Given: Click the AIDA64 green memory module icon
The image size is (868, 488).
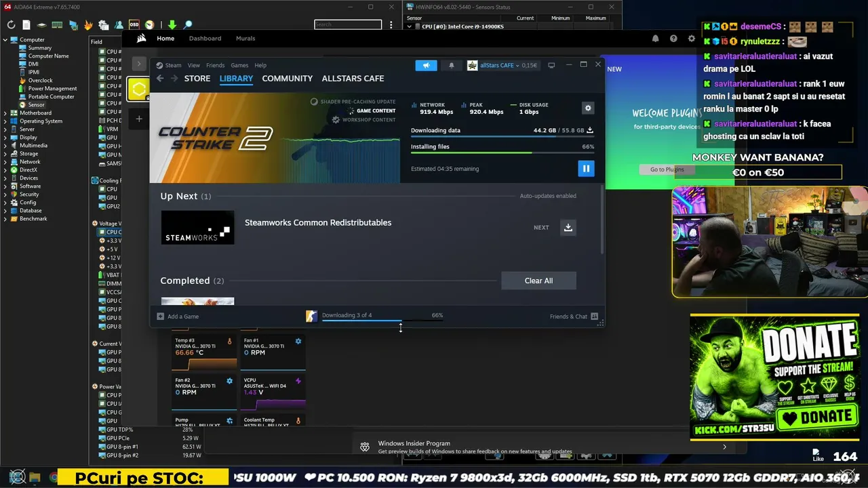Looking at the screenshot, I should (57, 25).
